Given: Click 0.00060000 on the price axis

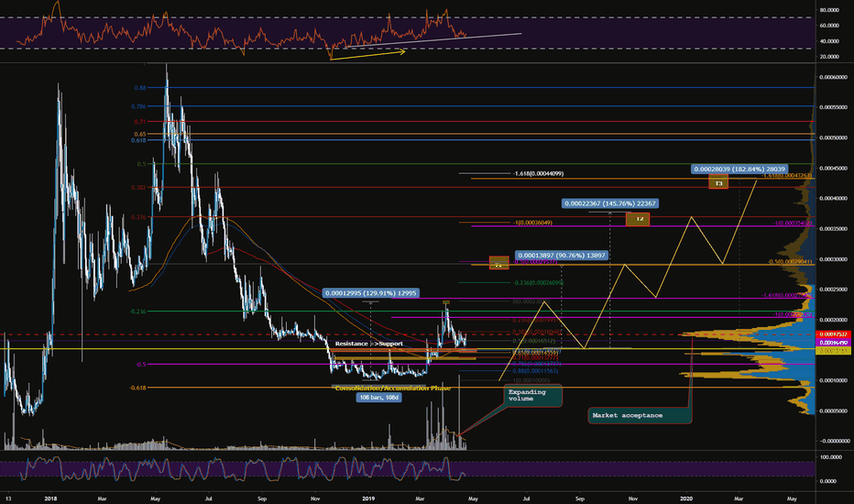Looking at the screenshot, I should pyautogui.click(x=834, y=77).
